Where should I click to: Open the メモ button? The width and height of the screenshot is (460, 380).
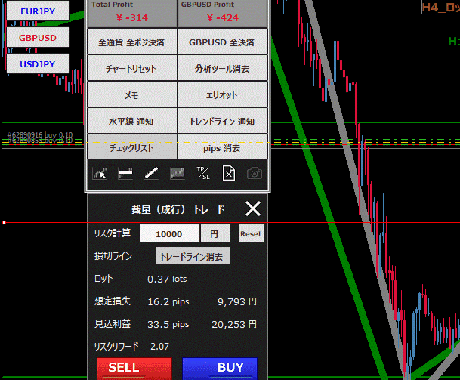click(132, 95)
